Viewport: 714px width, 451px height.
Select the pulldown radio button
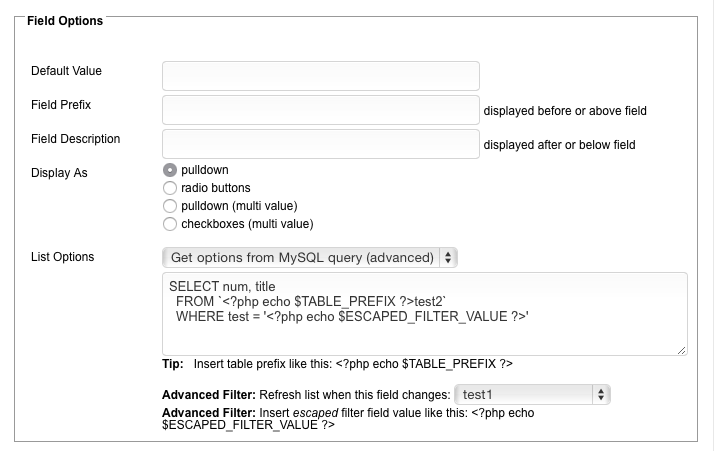170,170
